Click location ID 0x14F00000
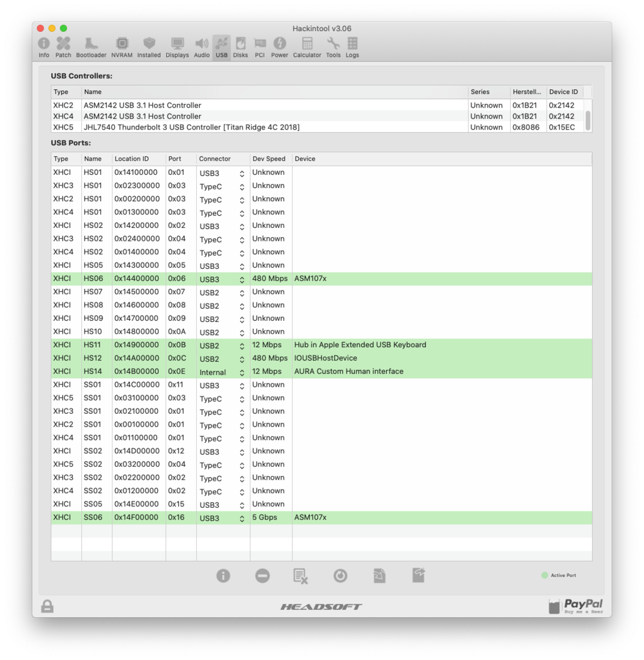 tap(136, 518)
